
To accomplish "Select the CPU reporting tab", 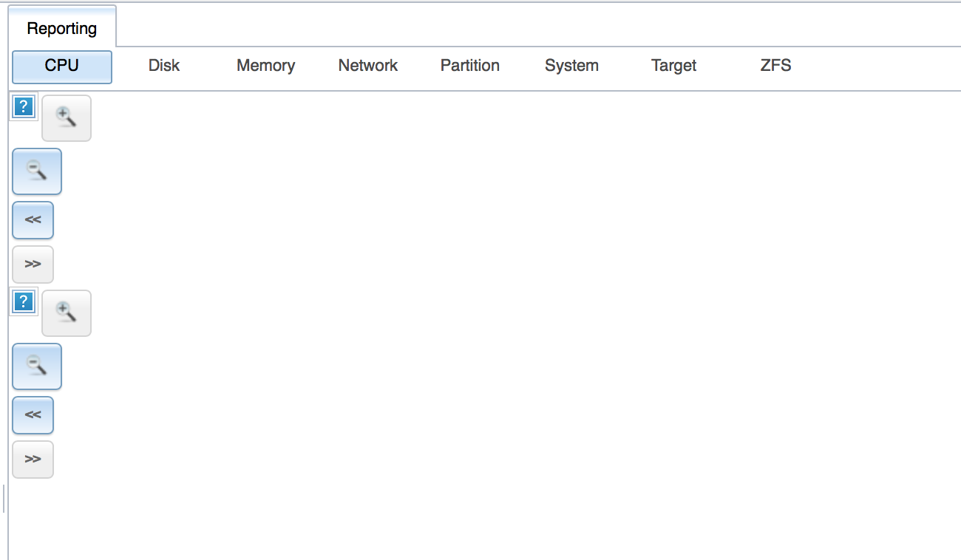I will coord(62,66).
